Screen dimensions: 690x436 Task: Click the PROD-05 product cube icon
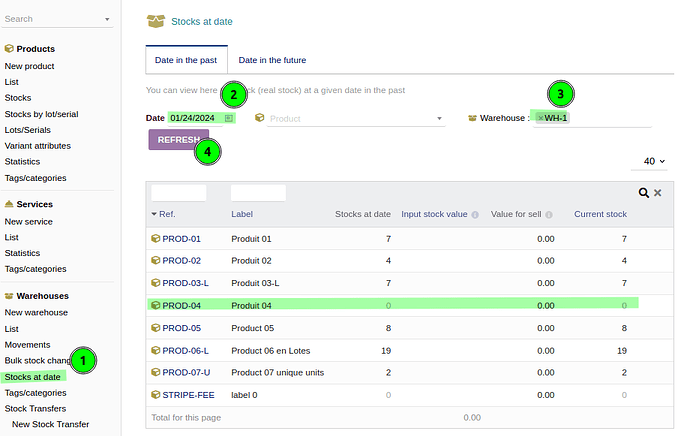155,328
